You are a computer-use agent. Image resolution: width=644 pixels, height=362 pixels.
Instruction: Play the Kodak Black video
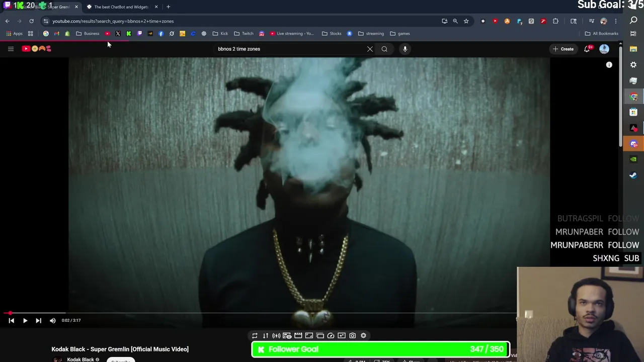tap(25, 320)
